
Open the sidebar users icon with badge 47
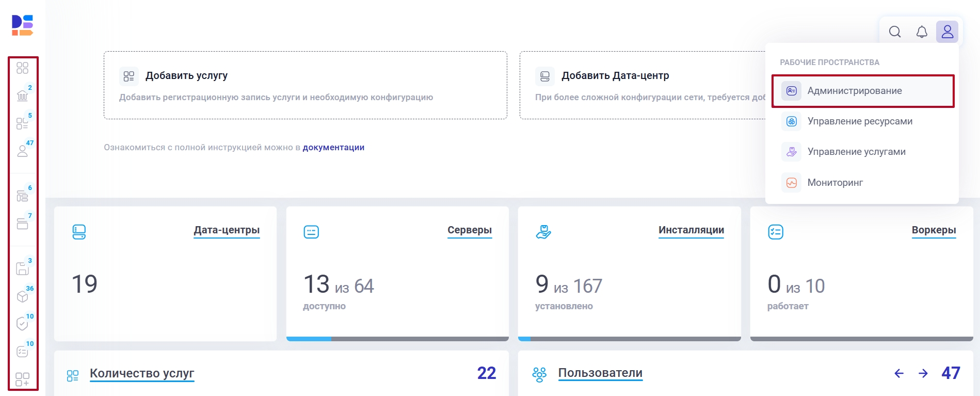click(22, 151)
